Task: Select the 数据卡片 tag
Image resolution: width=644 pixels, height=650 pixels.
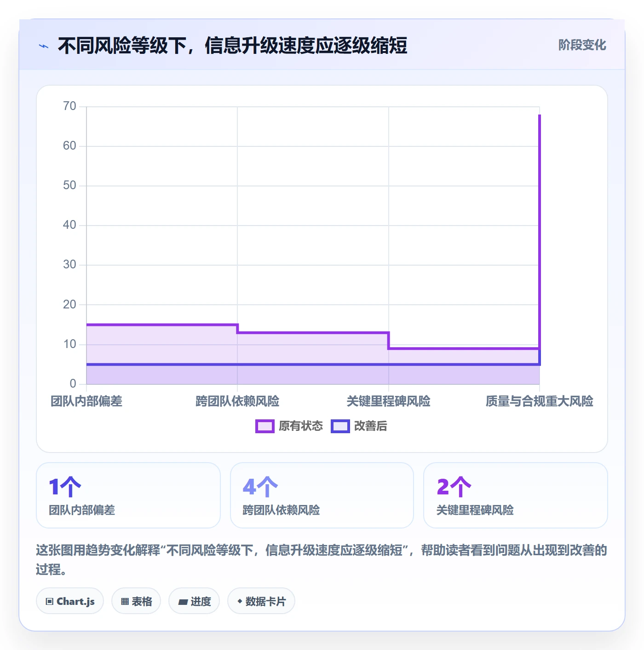Action: pyautogui.click(x=261, y=601)
